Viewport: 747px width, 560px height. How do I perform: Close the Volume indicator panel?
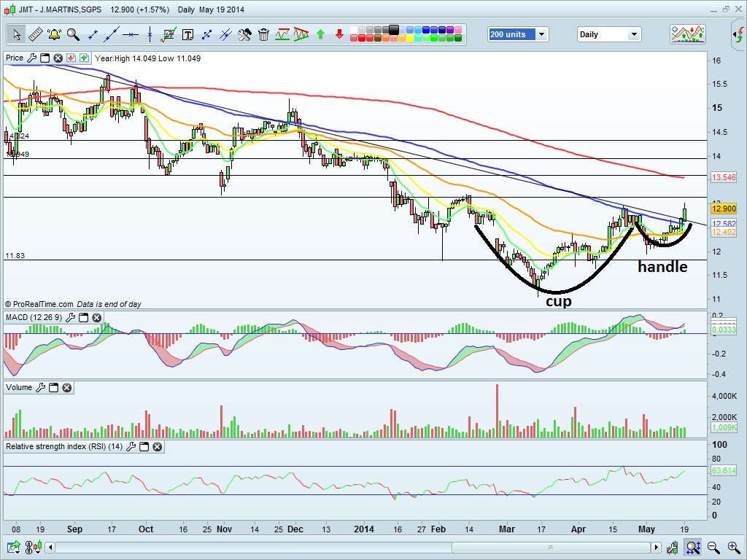tap(67, 388)
